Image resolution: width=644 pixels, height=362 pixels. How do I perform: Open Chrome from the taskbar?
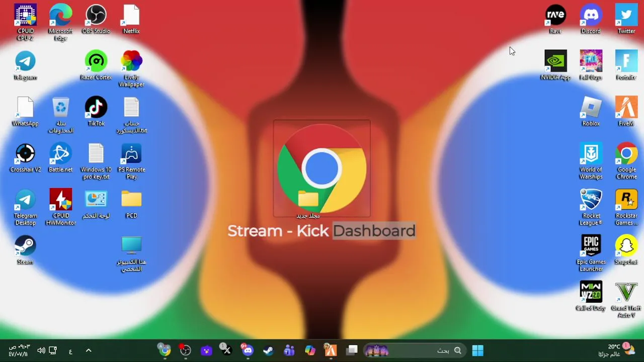tap(165, 350)
